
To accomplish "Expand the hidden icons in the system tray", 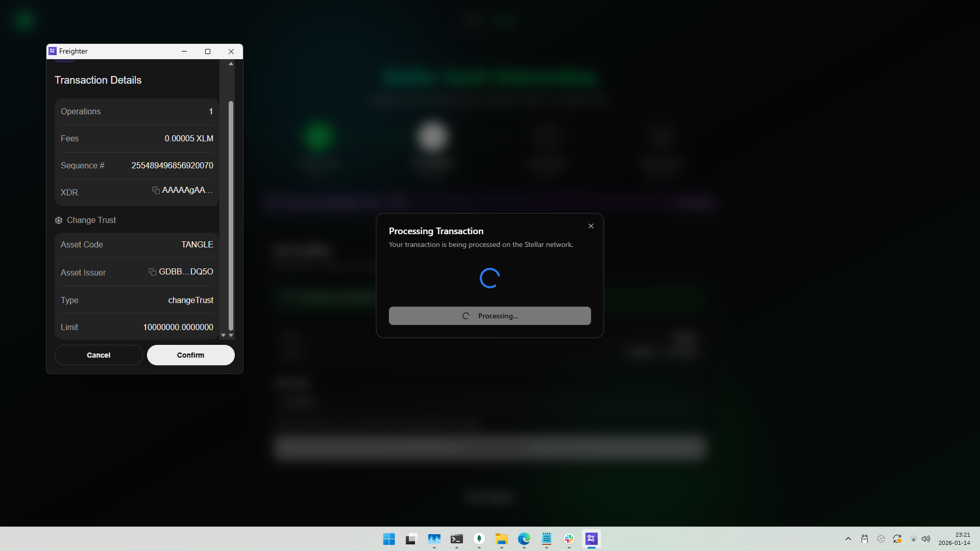I will 848,539.
